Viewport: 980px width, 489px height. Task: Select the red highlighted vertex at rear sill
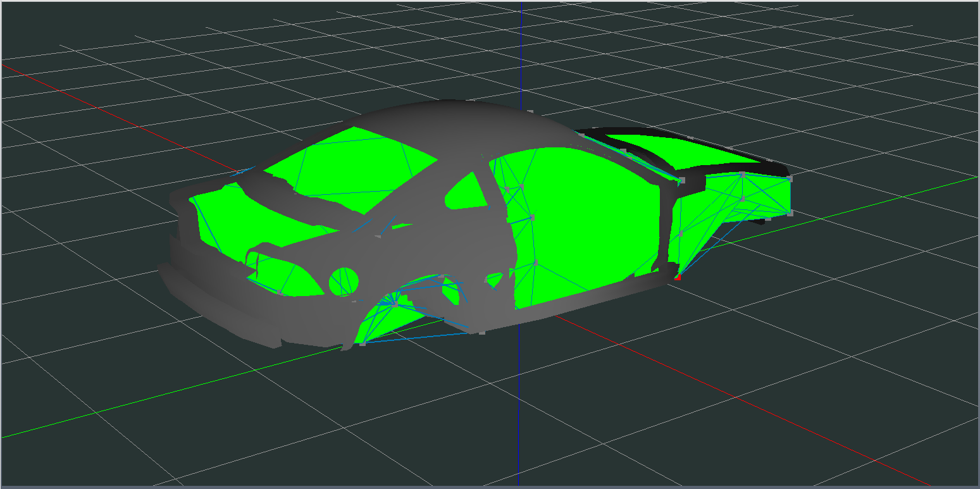pos(677,278)
